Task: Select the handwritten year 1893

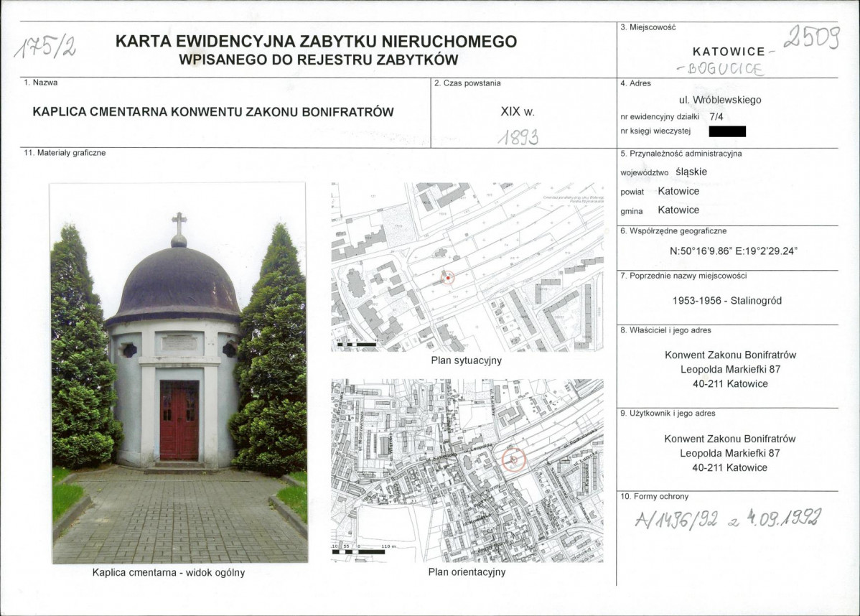Action: (x=518, y=137)
